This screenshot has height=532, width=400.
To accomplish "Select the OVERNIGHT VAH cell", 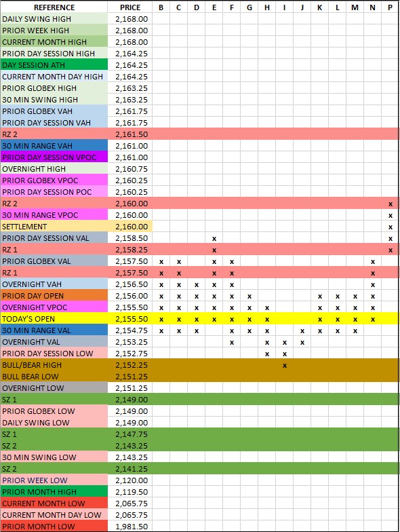I will tap(54, 284).
